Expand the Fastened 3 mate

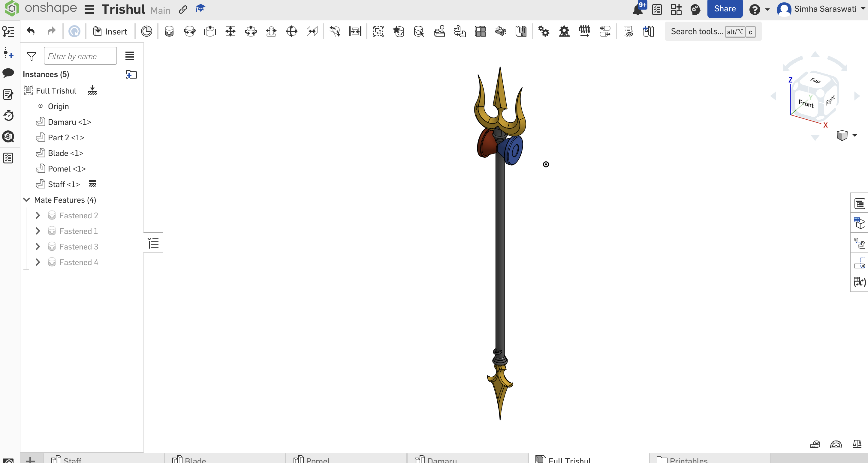38,246
